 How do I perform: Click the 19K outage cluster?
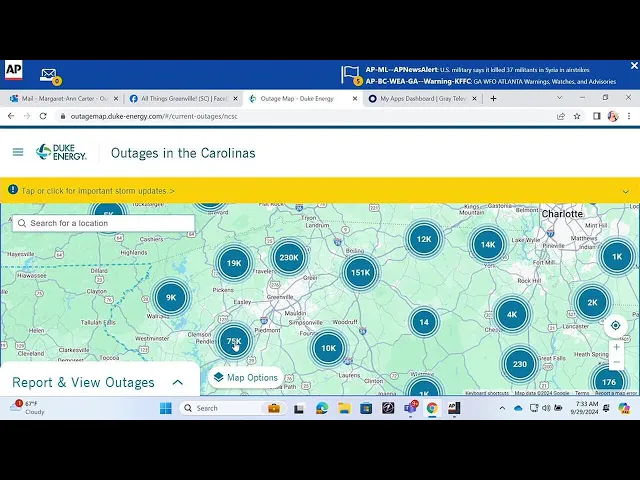pyautogui.click(x=234, y=263)
